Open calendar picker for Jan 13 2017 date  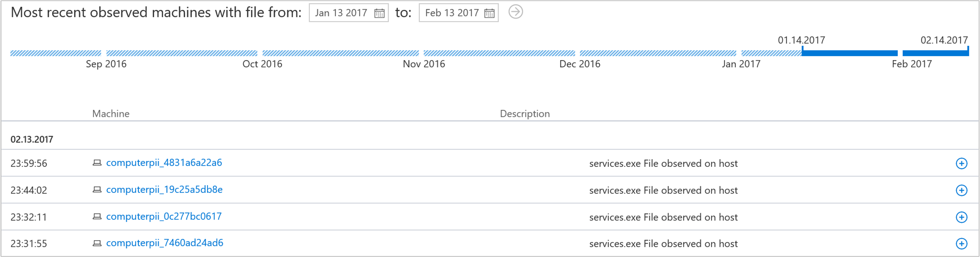click(x=380, y=13)
